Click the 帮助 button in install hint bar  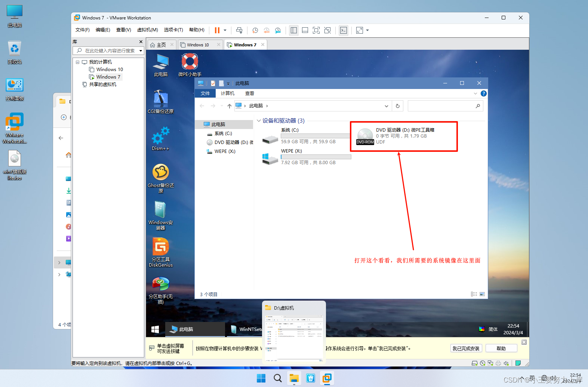pos(501,348)
